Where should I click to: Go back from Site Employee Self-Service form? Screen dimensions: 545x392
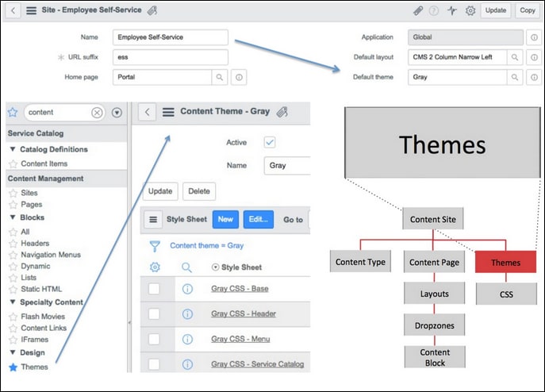click(x=13, y=10)
